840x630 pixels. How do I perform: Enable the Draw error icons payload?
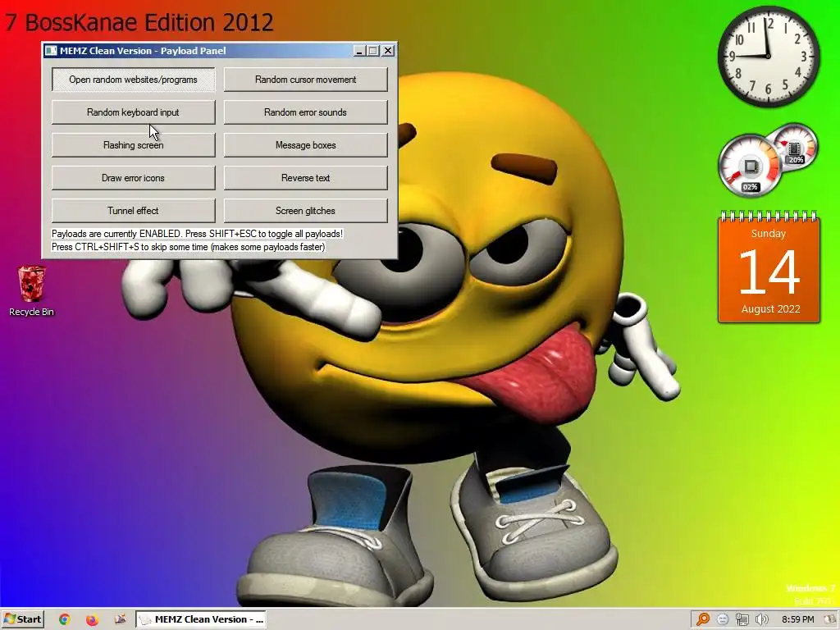pos(134,178)
